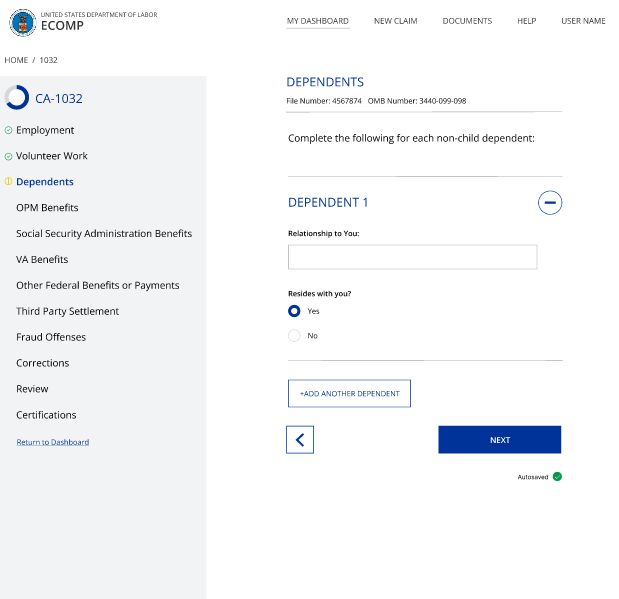Open OPM Benefits section in sidebar
The width and height of the screenshot is (619, 599).
47,208
